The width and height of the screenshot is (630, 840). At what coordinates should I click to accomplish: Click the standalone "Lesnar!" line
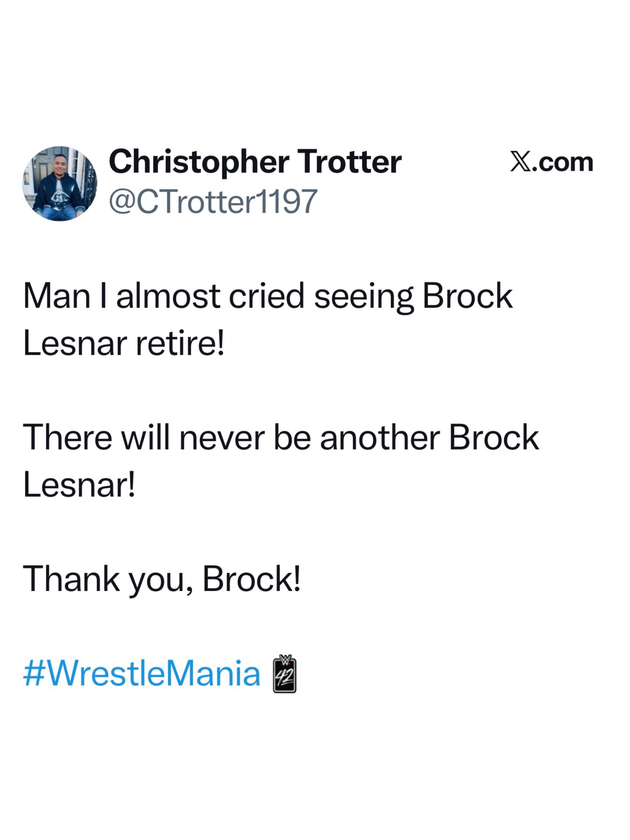click(79, 485)
